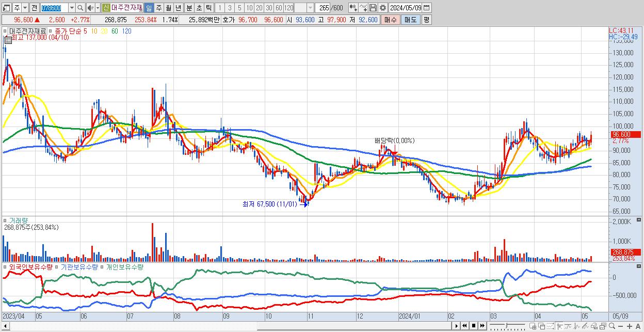This screenshot has width=644, height=332.
Task: Select the 년 yearly period toggle
Action: 178,8
